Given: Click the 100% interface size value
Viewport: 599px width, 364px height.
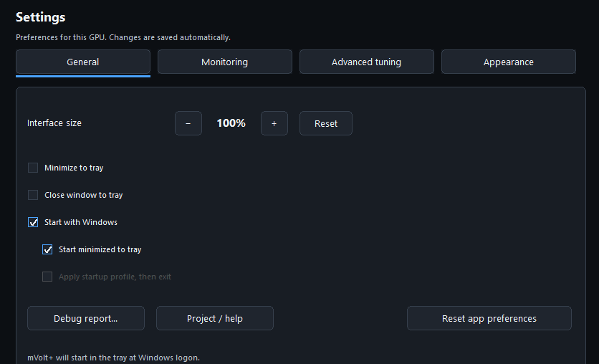Looking at the screenshot, I should [231, 123].
